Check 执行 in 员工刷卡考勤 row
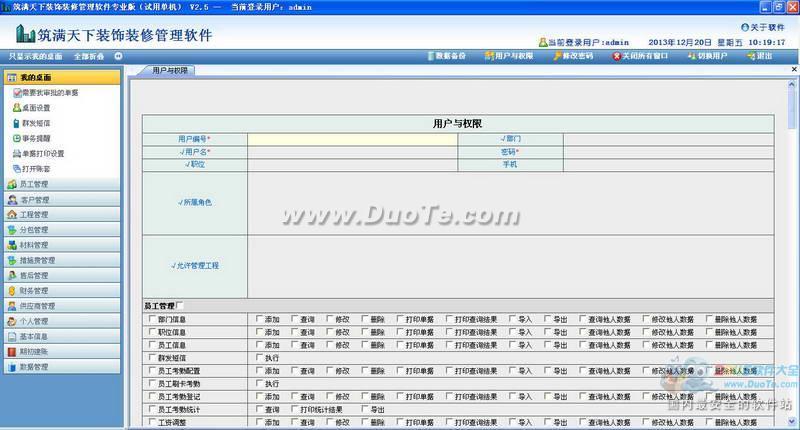The width and height of the screenshot is (800, 430). click(x=259, y=383)
